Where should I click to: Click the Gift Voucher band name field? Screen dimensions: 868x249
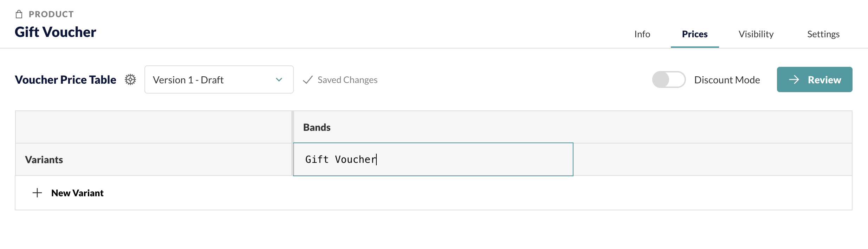(x=433, y=159)
